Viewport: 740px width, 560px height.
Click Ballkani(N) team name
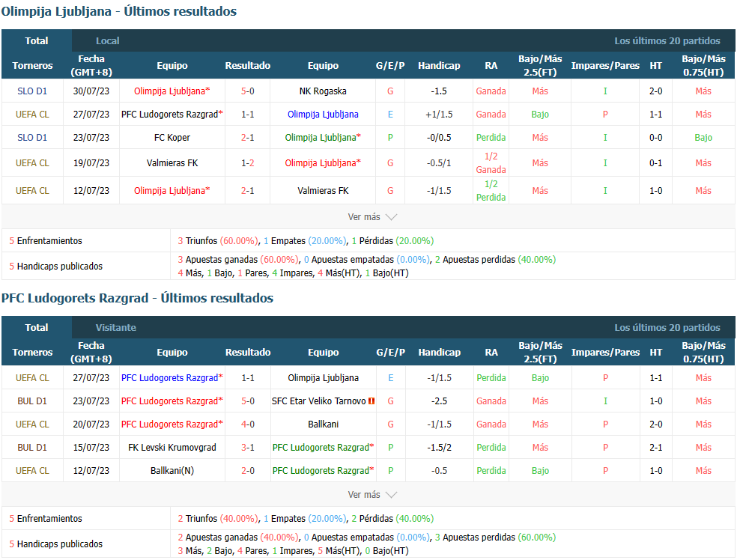[172, 470]
